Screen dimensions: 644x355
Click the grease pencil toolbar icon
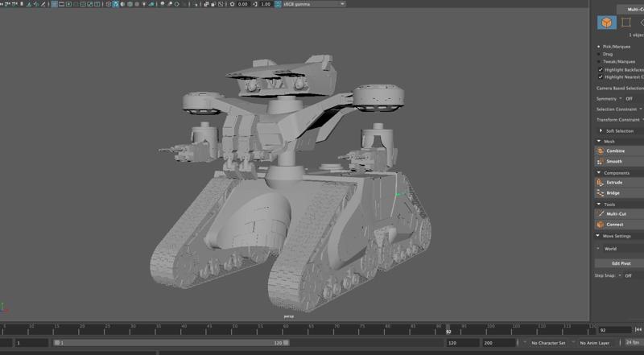point(43,4)
